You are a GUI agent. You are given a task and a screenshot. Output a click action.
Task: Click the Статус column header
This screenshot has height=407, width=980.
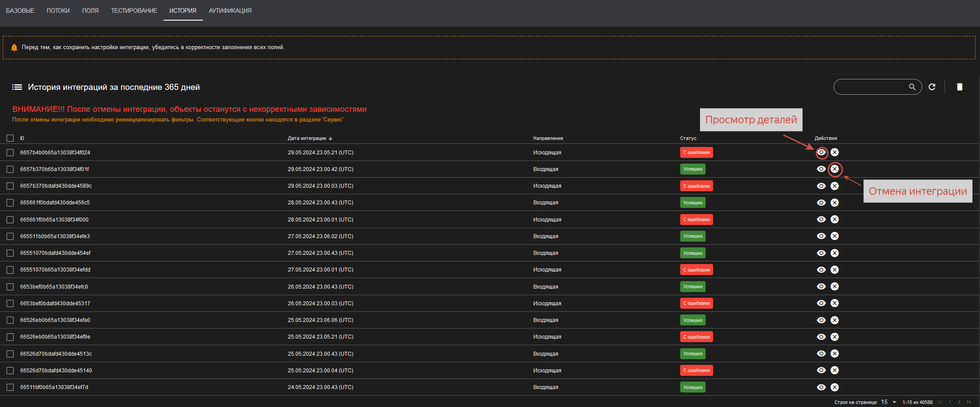[688, 138]
